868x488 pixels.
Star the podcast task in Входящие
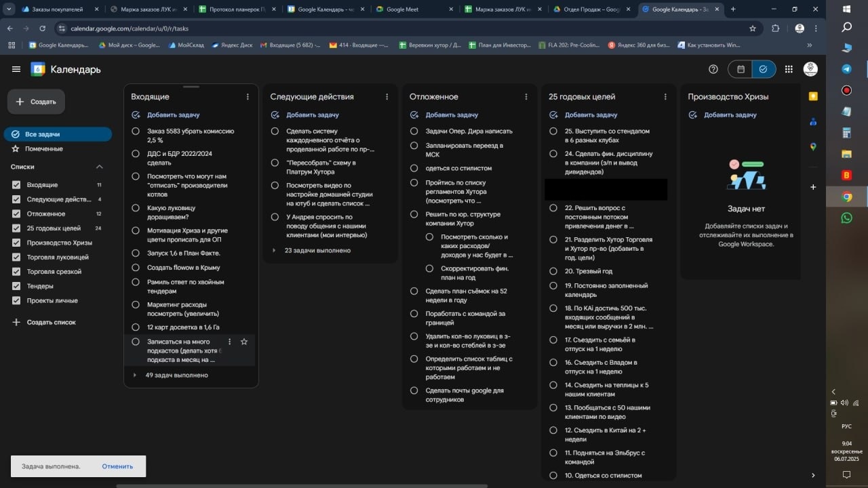(x=244, y=342)
